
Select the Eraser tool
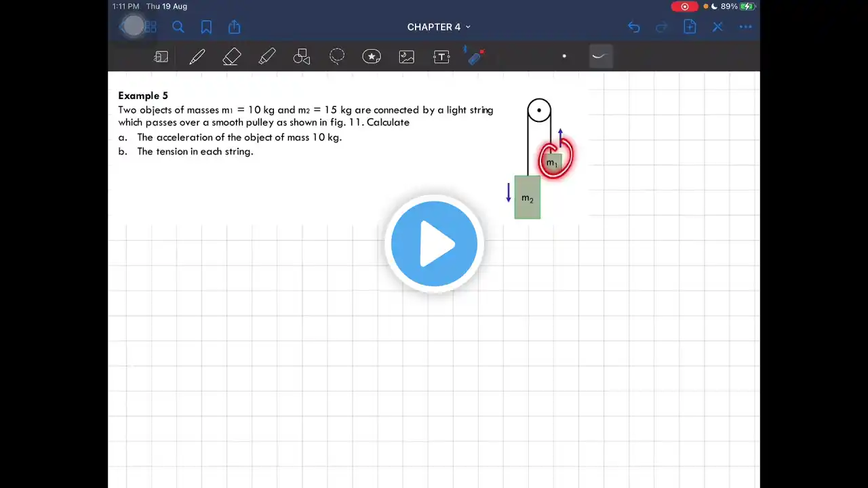232,57
